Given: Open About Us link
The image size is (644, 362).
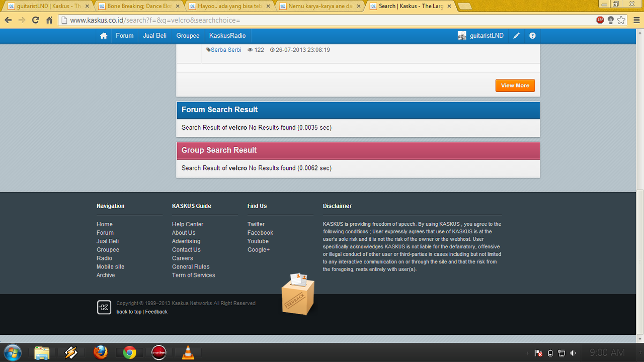Looking at the screenshot, I should click(x=184, y=233).
